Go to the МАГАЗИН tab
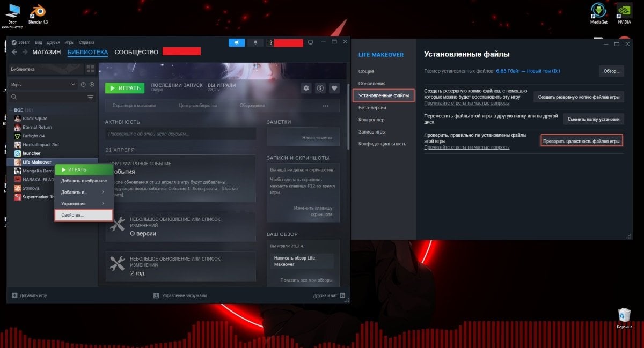Image resolution: width=644 pixels, height=348 pixels. (47, 52)
